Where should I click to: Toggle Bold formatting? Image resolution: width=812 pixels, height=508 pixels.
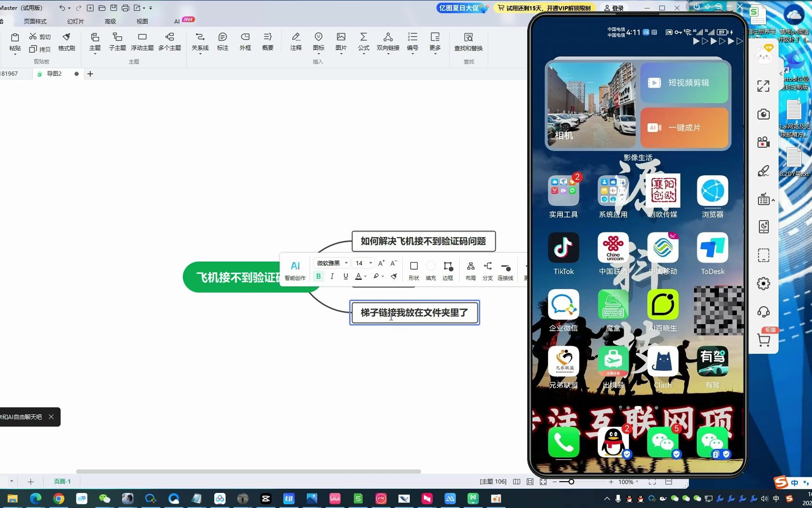click(x=319, y=276)
